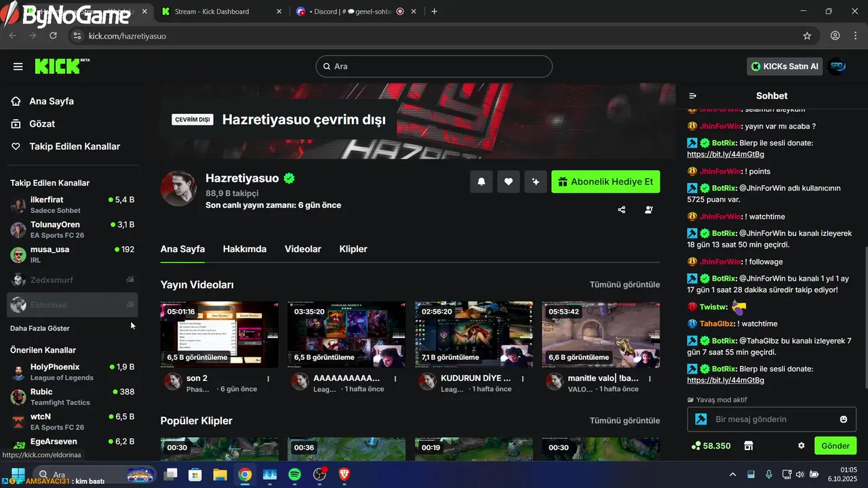The image size is (868, 488).
Task: Bookmark page with the star icon
Action: pyautogui.click(x=807, y=36)
